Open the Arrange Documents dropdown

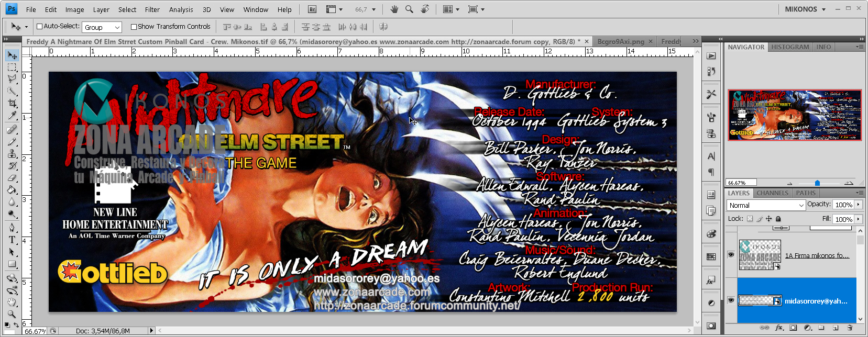[451, 9]
